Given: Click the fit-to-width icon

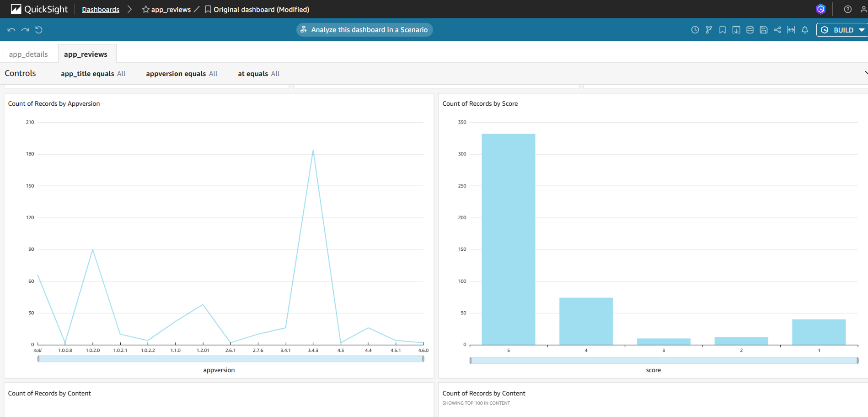Looking at the screenshot, I should click(x=791, y=30).
